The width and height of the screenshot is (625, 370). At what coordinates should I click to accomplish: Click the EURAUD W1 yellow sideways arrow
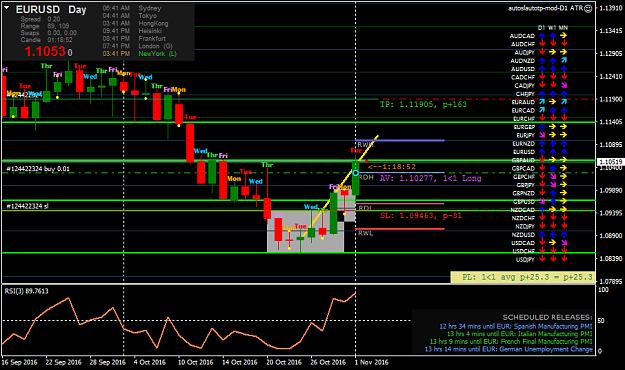click(x=552, y=102)
